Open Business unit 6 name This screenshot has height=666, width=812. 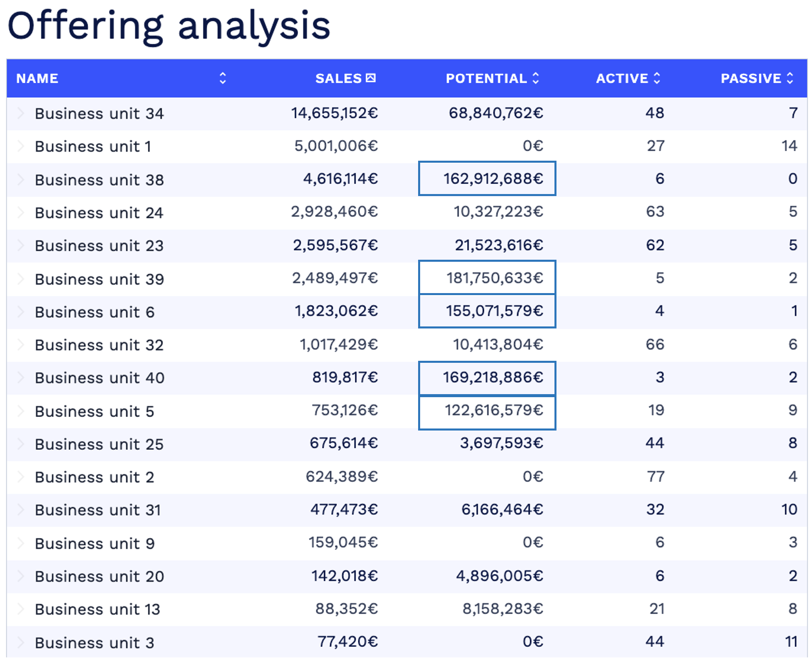[x=94, y=312]
